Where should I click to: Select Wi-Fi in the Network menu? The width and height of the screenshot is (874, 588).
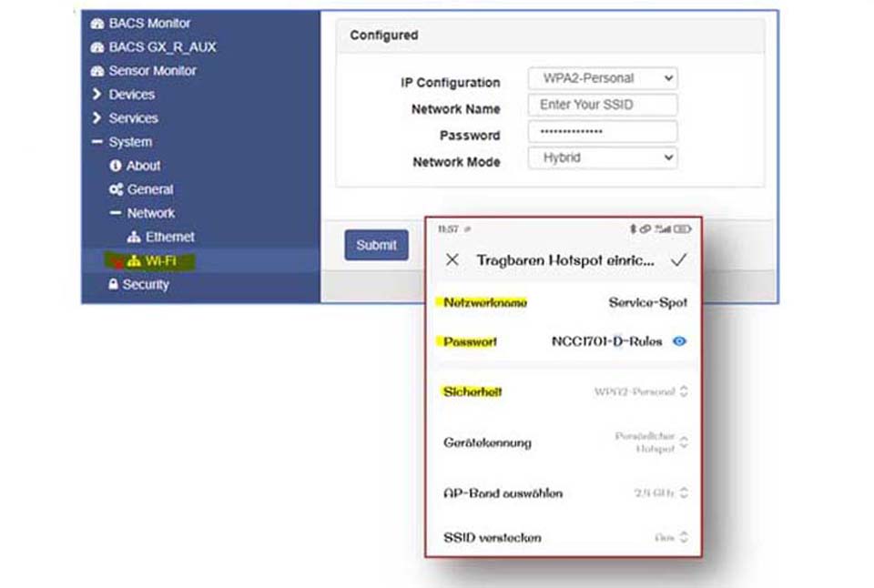159,261
